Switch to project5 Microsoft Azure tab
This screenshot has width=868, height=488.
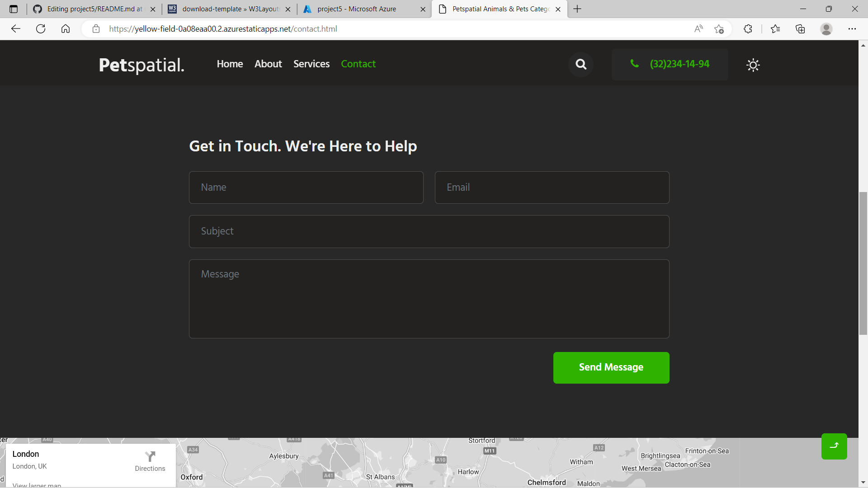pos(357,9)
